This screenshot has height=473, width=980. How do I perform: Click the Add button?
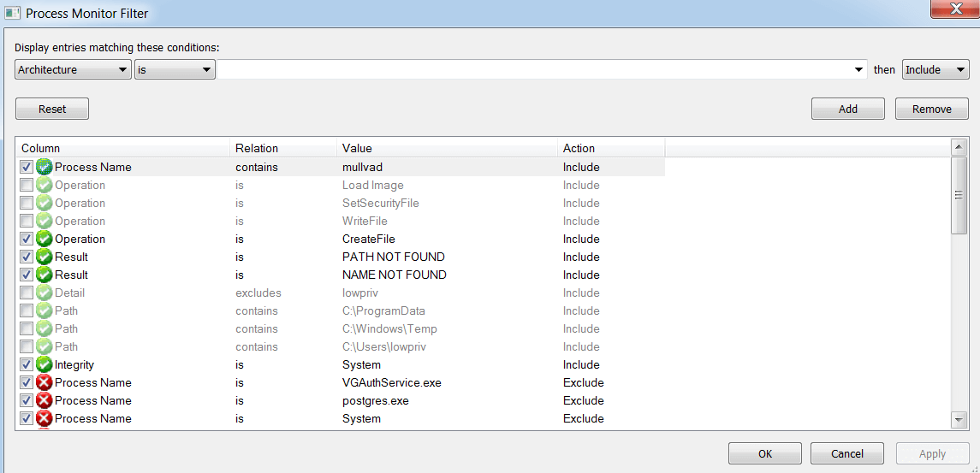(848, 109)
